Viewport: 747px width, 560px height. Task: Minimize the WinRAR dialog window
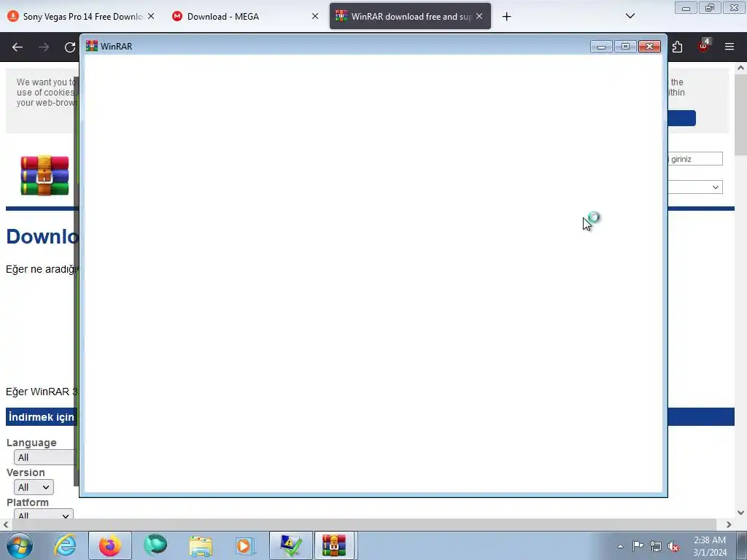coord(601,46)
